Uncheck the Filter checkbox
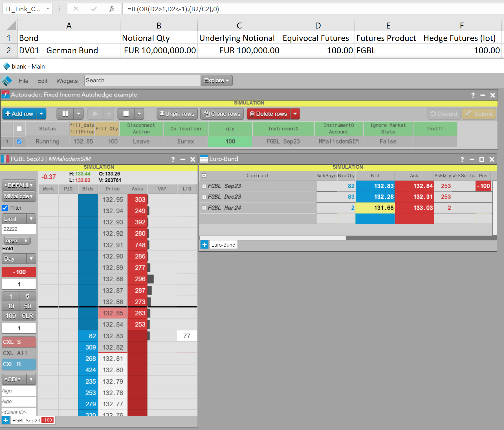 tap(5, 208)
